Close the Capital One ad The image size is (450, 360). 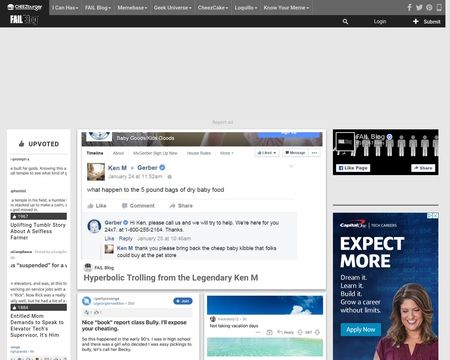click(435, 215)
